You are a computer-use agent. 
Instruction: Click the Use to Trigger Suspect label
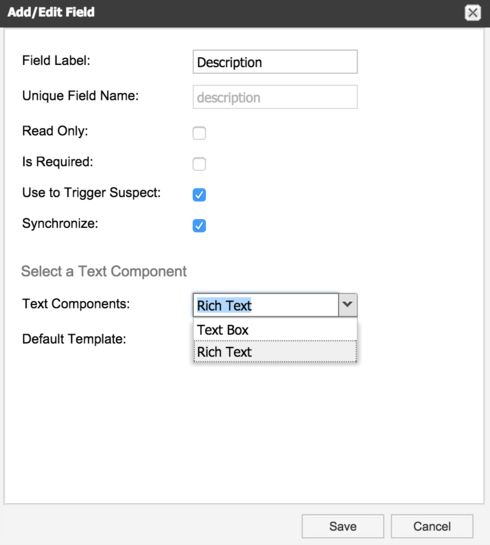coord(91,193)
